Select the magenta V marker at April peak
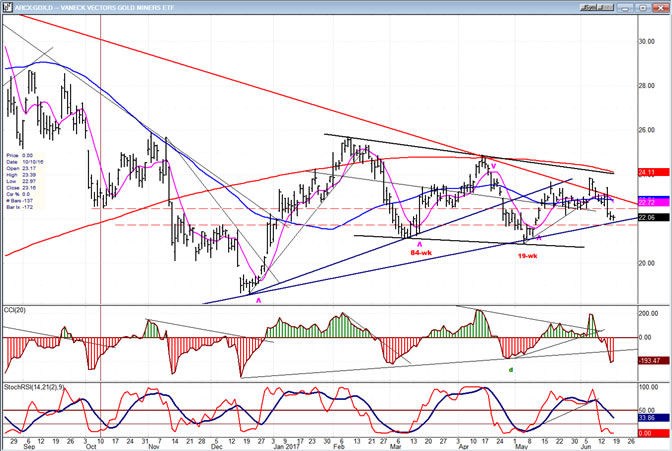Screen dimensions: 672x451 (493, 166)
